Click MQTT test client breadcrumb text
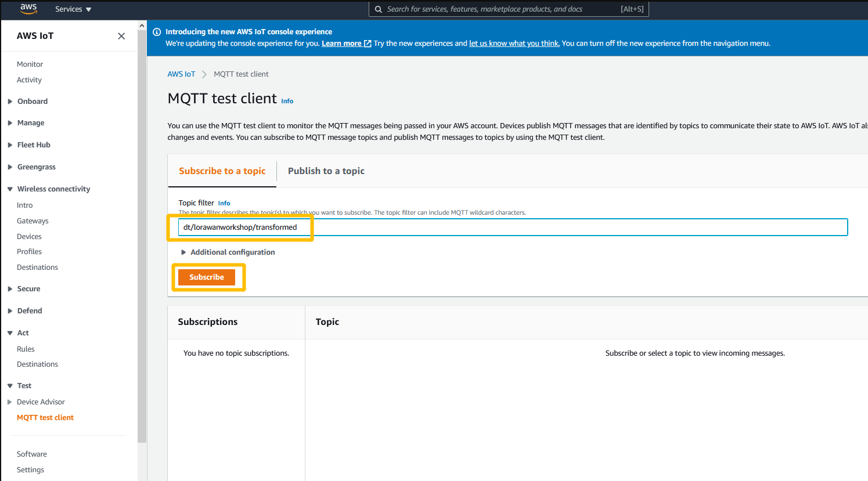Screen dimensions: 868x481 click(241, 74)
